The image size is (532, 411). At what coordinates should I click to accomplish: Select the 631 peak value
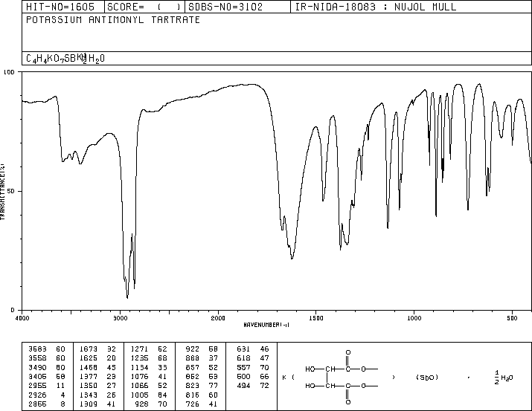tap(243, 349)
